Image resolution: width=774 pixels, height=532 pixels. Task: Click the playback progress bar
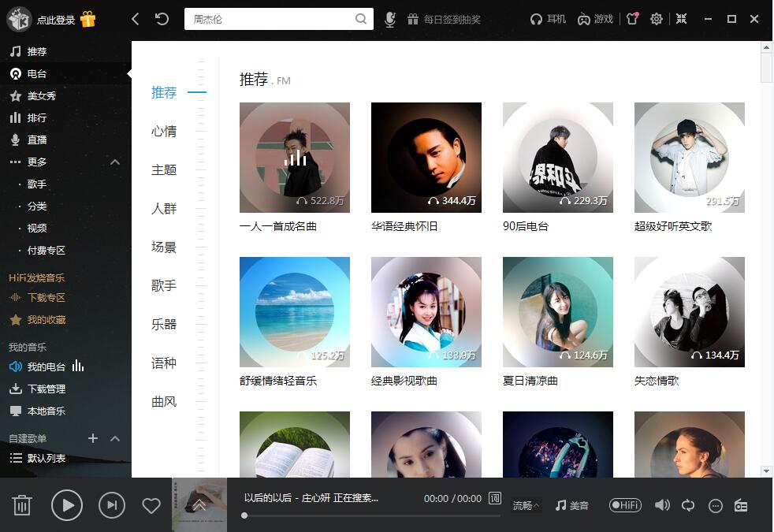point(372,515)
